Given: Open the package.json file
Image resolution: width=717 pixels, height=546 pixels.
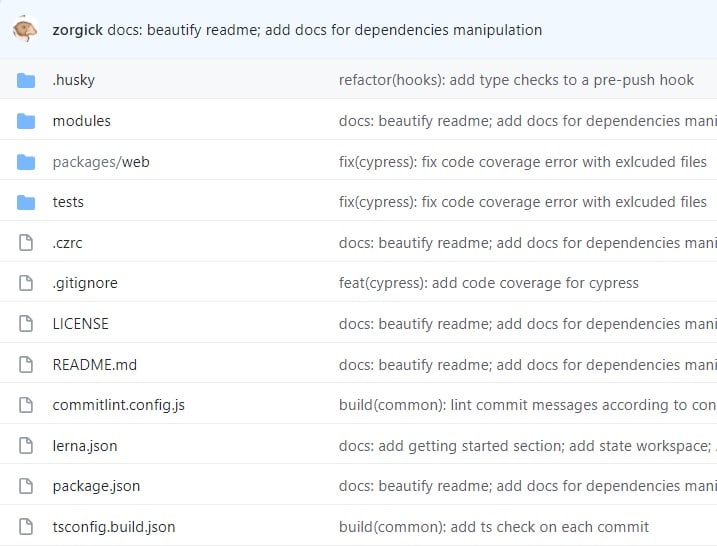Looking at the screenshot, I should (x=96, y=486).
